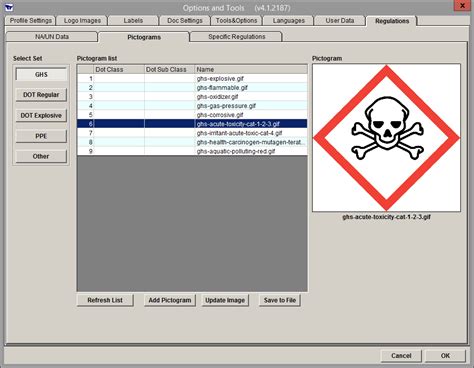
Task: Choose the GHS pictogram set
Action: pos(41,74)
